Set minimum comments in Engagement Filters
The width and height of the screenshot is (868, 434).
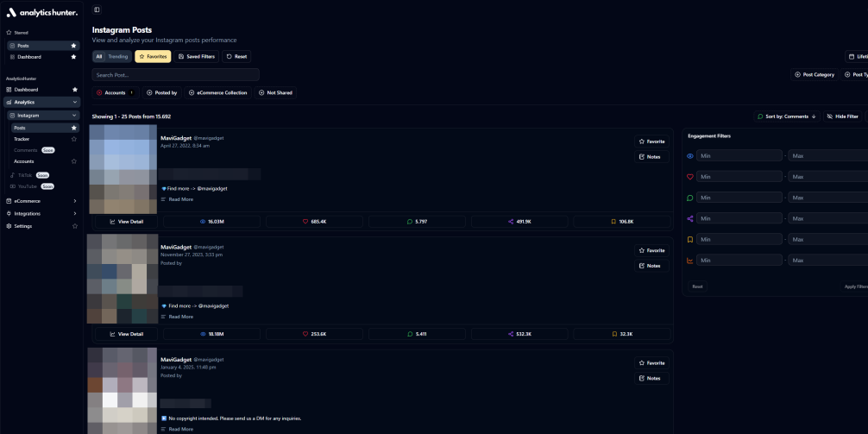(x=739, y=198)
